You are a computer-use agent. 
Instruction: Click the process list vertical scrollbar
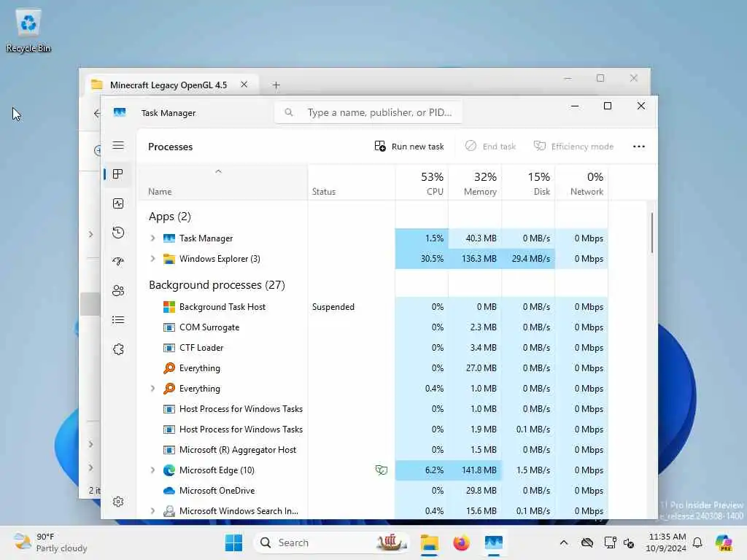(651, 233)
